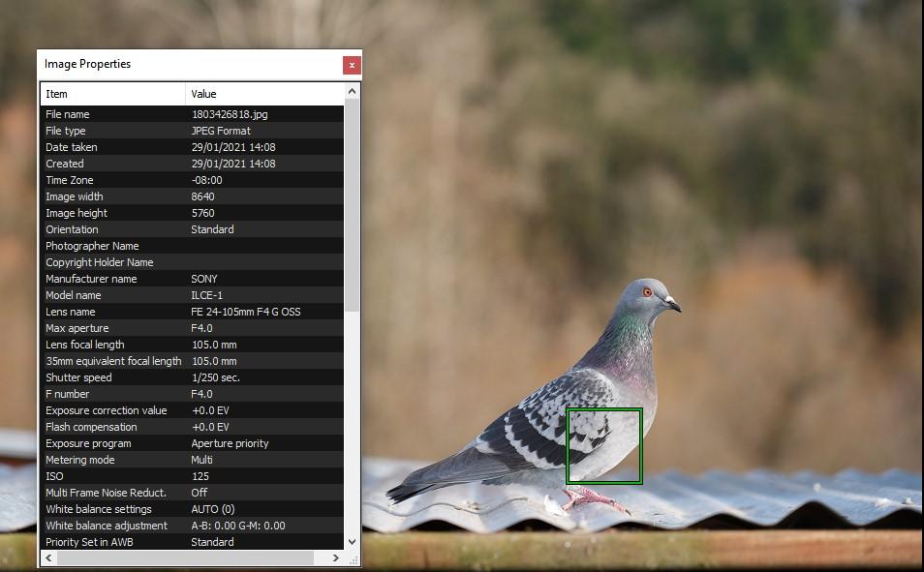Click the Value column header
The image size is (924, 572).
264,94
